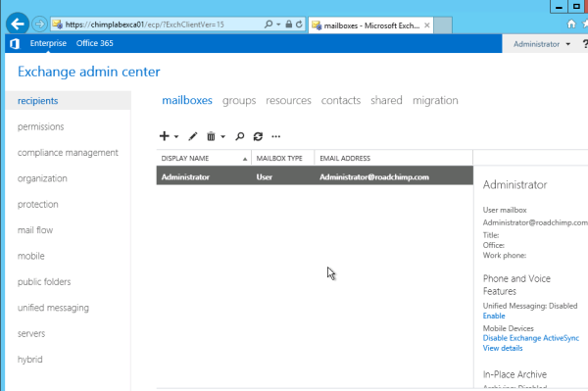The image size is (588, 391).
Task: Open compliance management section
Action: [x=68, y=153]
